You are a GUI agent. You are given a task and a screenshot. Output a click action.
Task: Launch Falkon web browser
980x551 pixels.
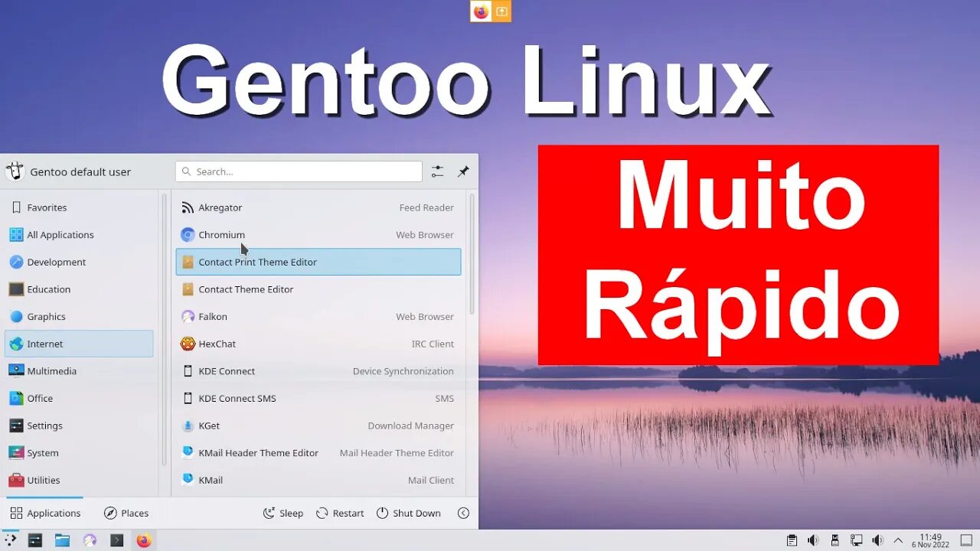(318, 317)
